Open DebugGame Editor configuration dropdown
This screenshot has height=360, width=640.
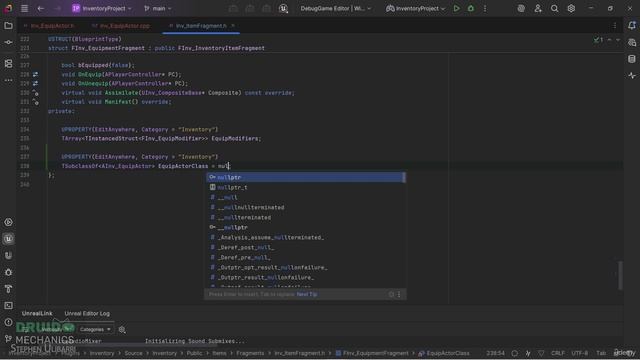click(336, 8)
